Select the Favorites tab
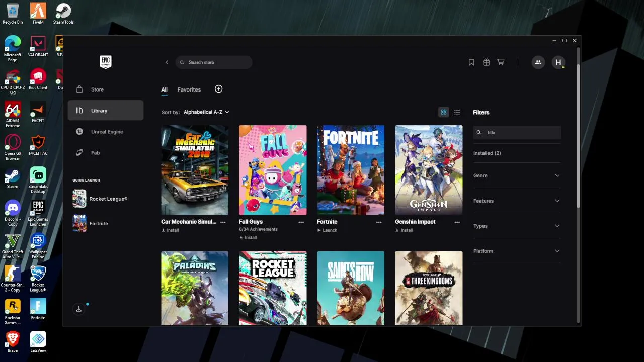 (x=189, y=89)
